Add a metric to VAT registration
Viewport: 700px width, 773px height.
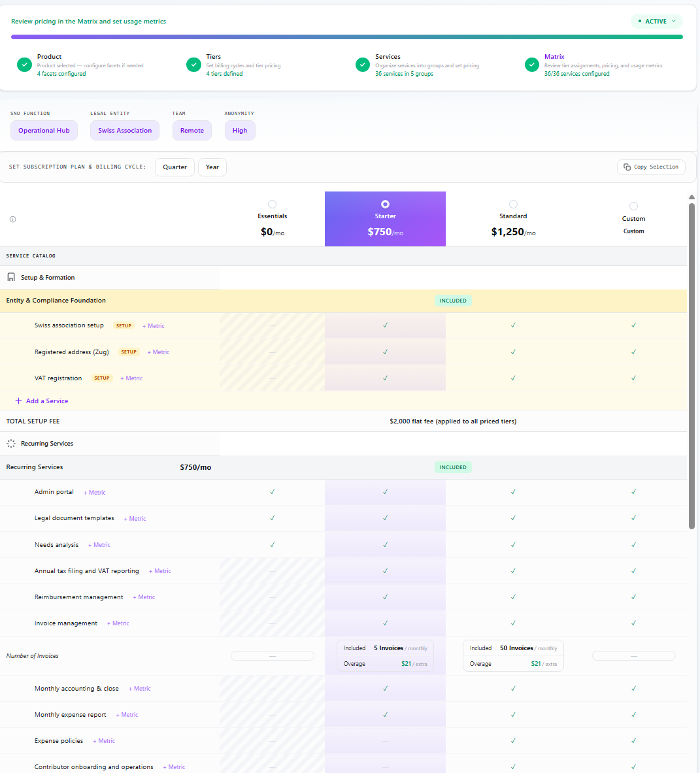coord(131,378)
